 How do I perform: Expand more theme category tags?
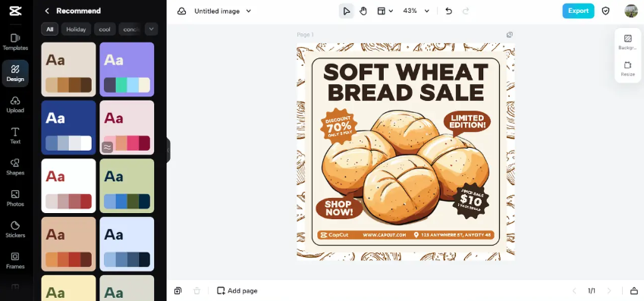pyautogui.click(x=151, y=29)
